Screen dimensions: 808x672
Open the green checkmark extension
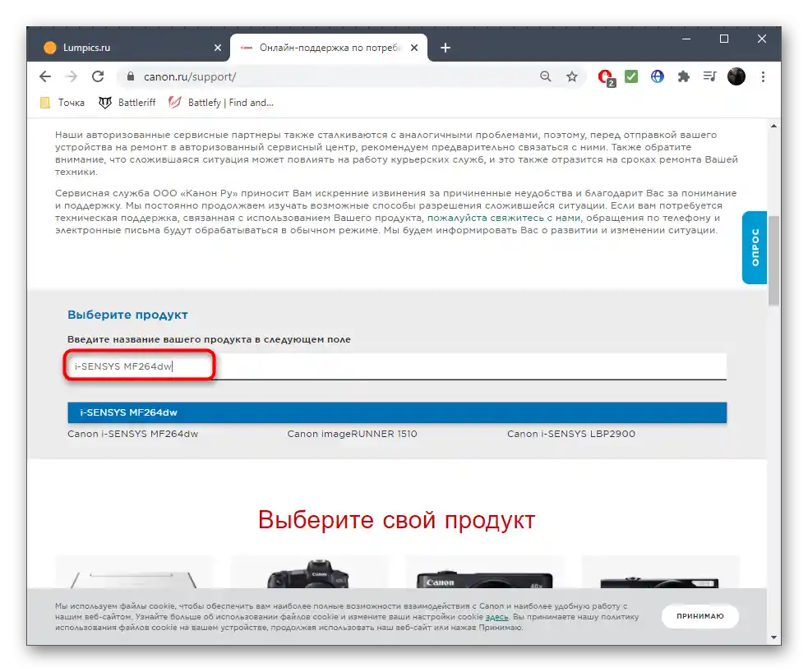[x=631, y=76]
